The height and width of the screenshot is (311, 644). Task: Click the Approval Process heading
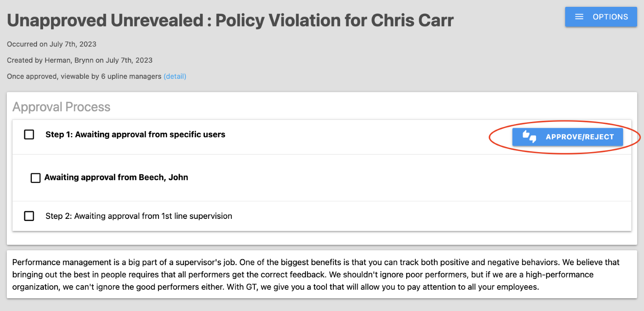coord(61,107)
